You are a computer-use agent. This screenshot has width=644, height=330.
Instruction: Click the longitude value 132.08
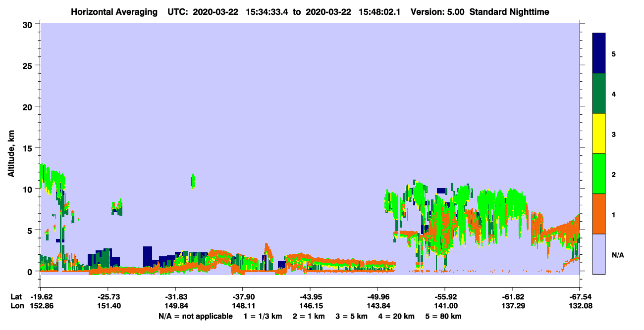580,306
